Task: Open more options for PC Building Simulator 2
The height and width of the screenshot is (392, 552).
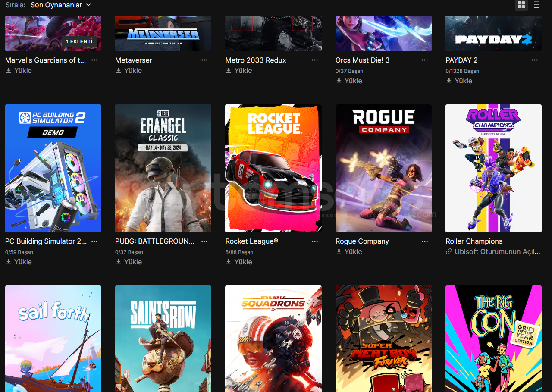Action: pyautogui.click(x=94, y=241)
